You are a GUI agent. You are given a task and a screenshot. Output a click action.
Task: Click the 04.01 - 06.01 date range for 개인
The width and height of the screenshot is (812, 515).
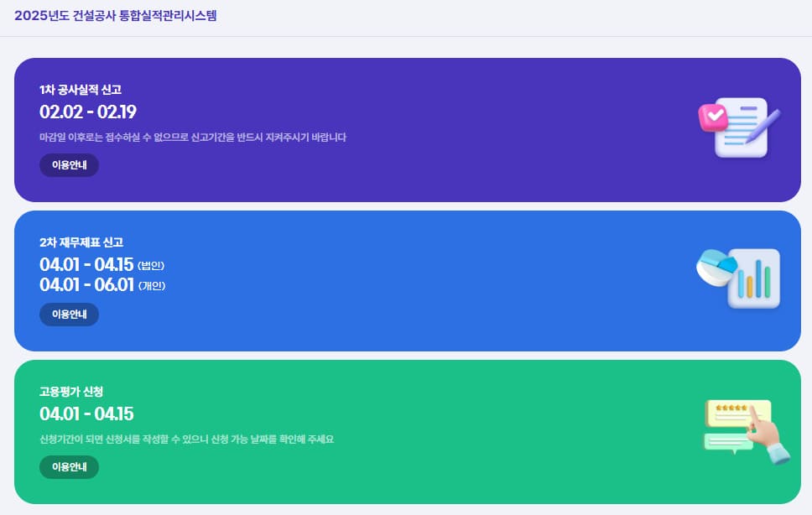click(x=86, y=284)
